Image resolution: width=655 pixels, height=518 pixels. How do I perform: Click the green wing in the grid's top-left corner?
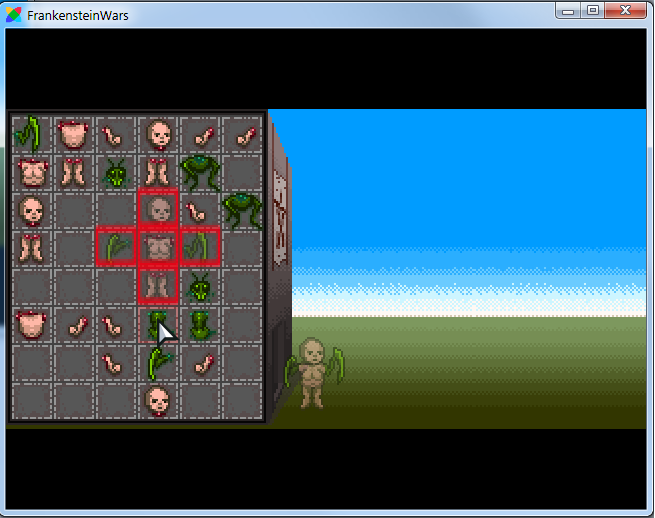point(31,133)
